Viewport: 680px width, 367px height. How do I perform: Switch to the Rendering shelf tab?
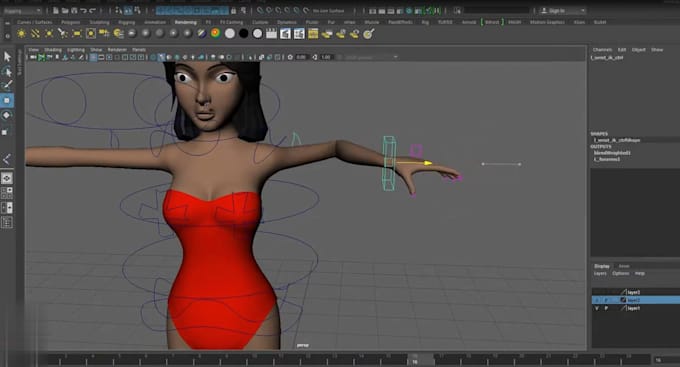(x=186, y=22)
